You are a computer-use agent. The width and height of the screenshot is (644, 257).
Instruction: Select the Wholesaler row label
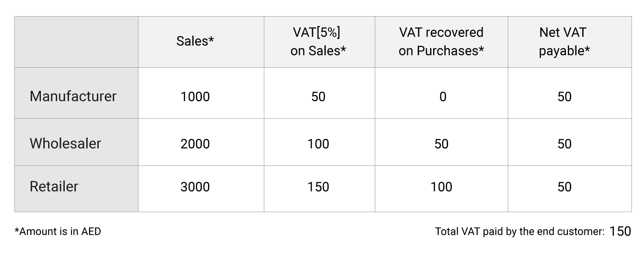pyautogui.click(x=65, y=143)
